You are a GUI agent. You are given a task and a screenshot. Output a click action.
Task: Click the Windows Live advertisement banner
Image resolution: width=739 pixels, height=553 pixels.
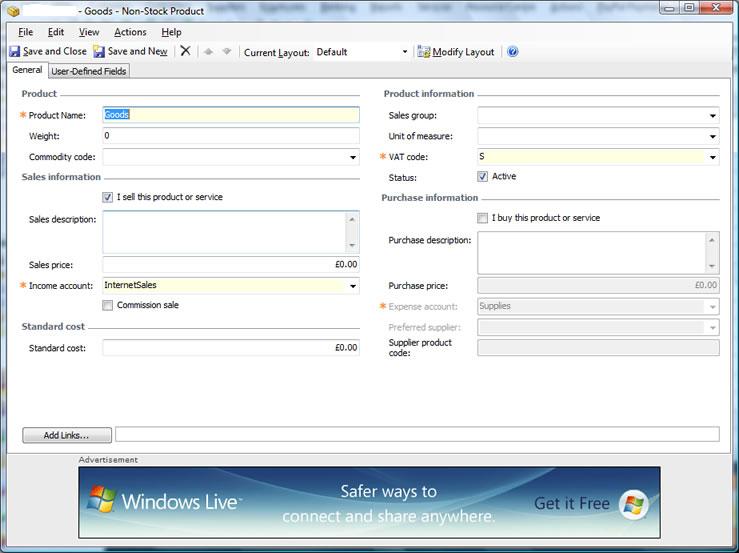coord(370,503)
